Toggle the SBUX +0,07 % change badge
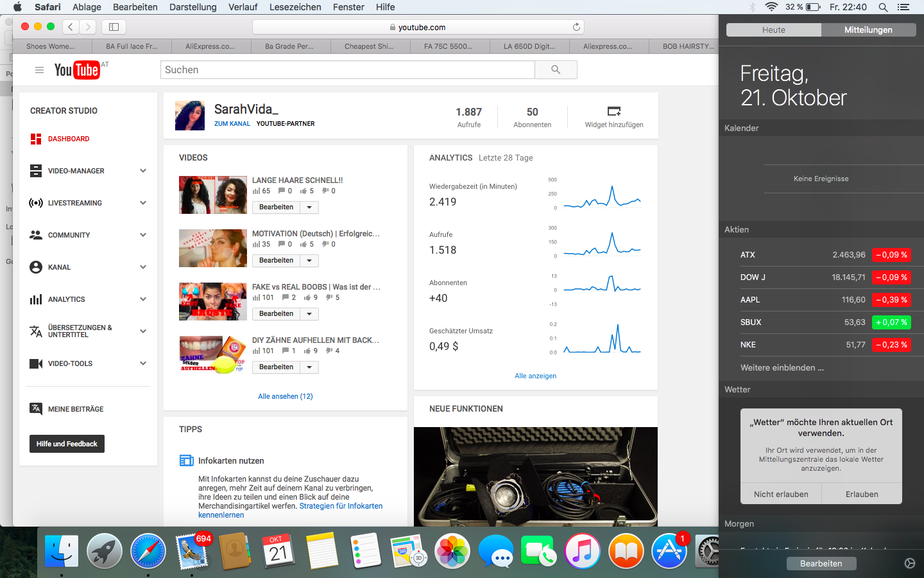The width and height of the screenshot is (924, 578). click(892, 322)
